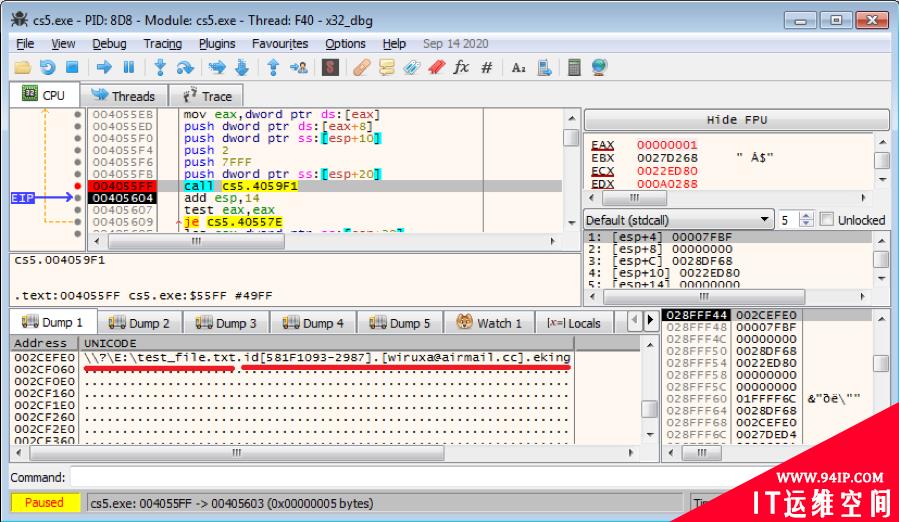Screen dimensions: 899x522
Task: Open bookmarks with the red icon
Action: 436,68
